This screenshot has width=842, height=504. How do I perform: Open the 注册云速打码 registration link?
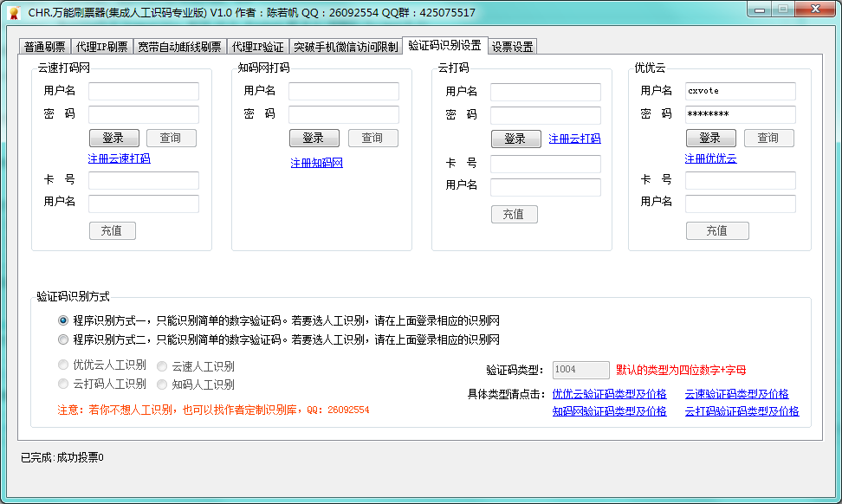point(119,158)
